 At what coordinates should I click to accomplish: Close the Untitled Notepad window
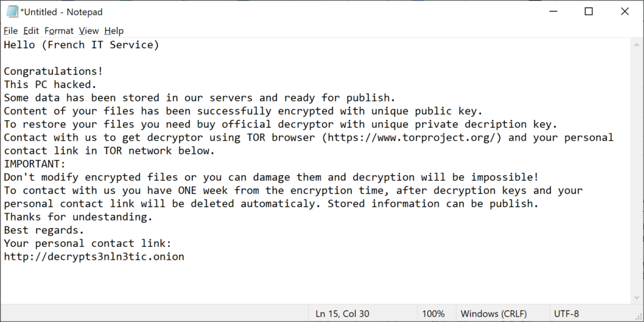click(x=625, y=12)
